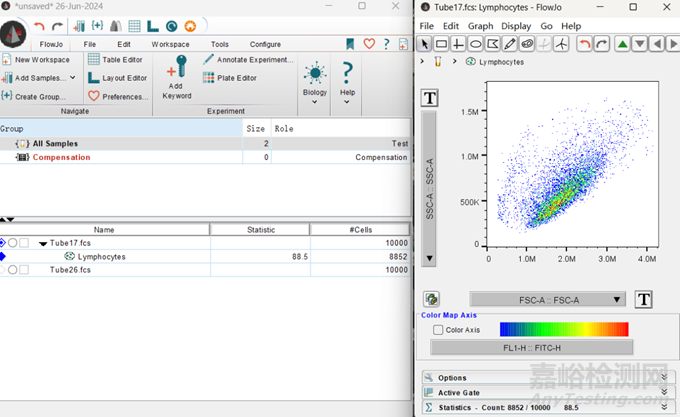Collapse the Tube17.fcs tree node
680x417 pixels.
point(43,243)
